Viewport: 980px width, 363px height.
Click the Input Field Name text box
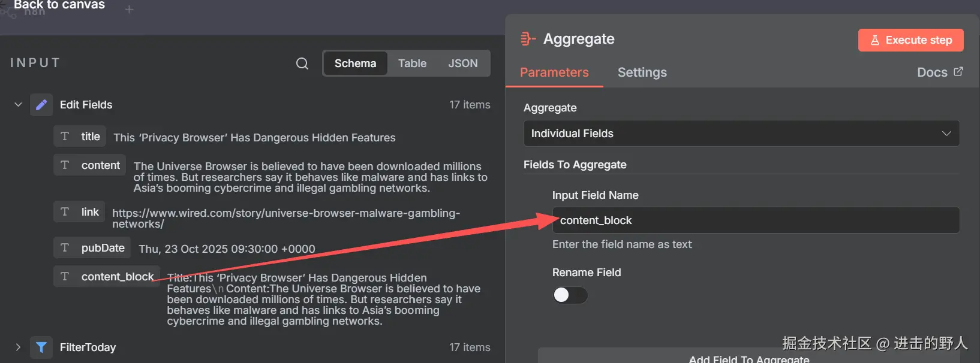pos(756,220)
